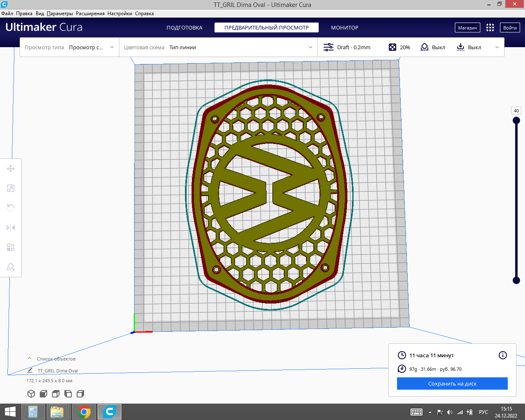Switch to left side view camera icon

(x=68, y=394)
